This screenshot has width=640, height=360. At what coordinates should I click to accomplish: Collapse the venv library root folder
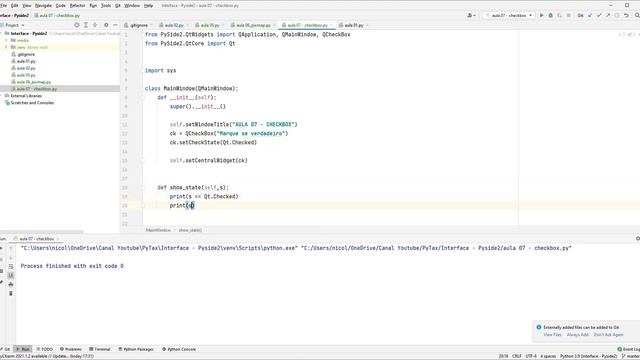pyautogui.click(x=7, y=47)
